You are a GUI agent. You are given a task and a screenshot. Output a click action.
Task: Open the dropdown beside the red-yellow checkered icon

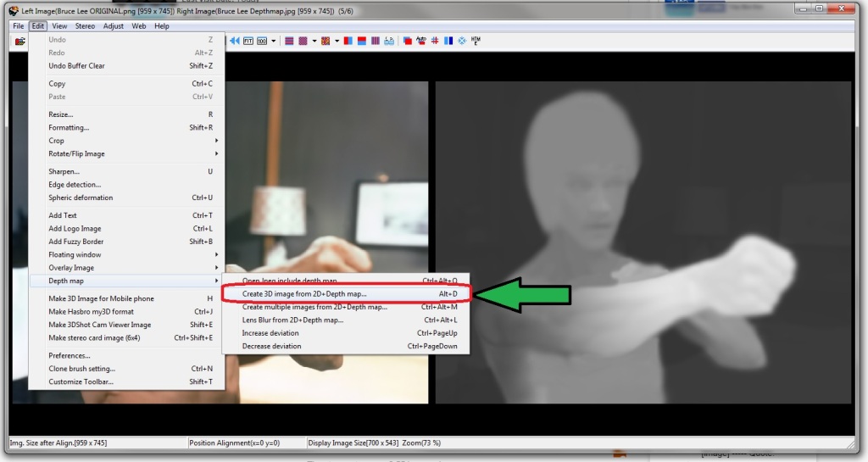[337, 41]
